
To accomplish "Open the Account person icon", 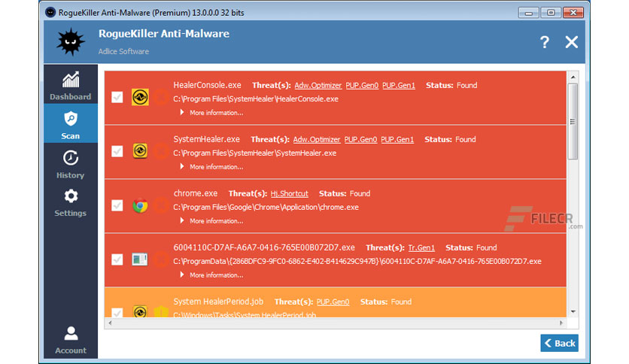I will (71, 333).
